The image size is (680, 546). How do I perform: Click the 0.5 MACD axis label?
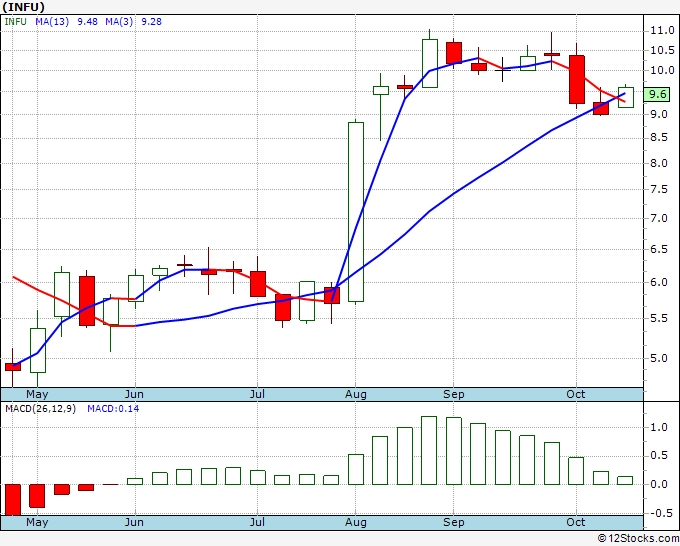coord(659,455)
